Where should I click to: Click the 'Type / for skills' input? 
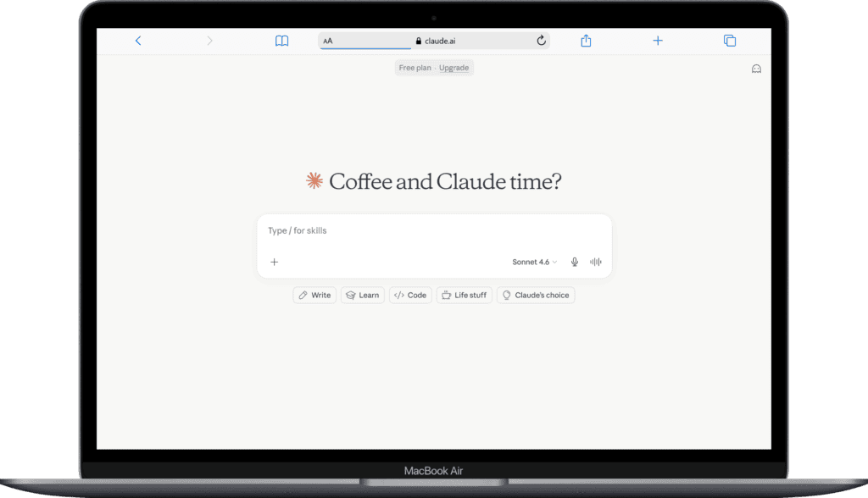tap(435, 230)
